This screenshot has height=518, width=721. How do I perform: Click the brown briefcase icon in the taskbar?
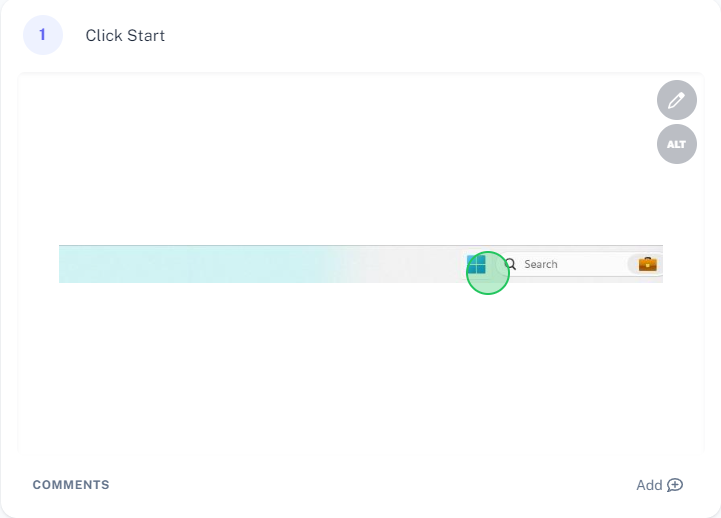click(647, 264)
